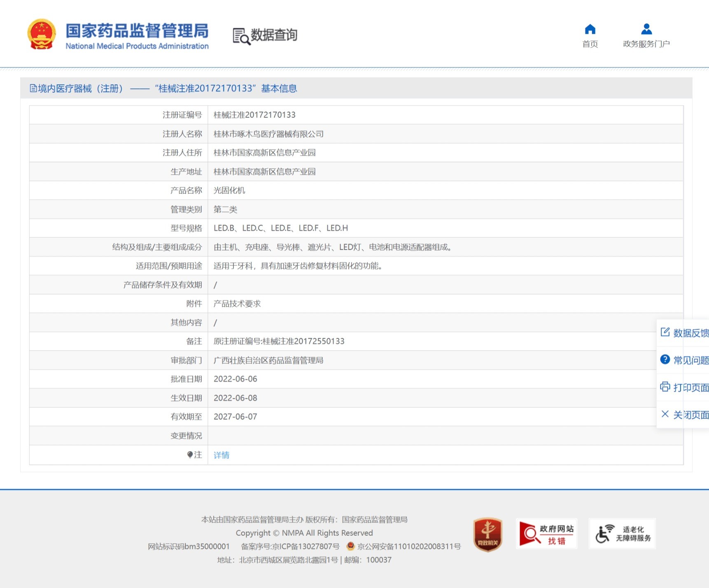Click 数据反馈 label in side panel
Image resolution: width=709 pixels, height=588 pixels.
tap(691, 333)
